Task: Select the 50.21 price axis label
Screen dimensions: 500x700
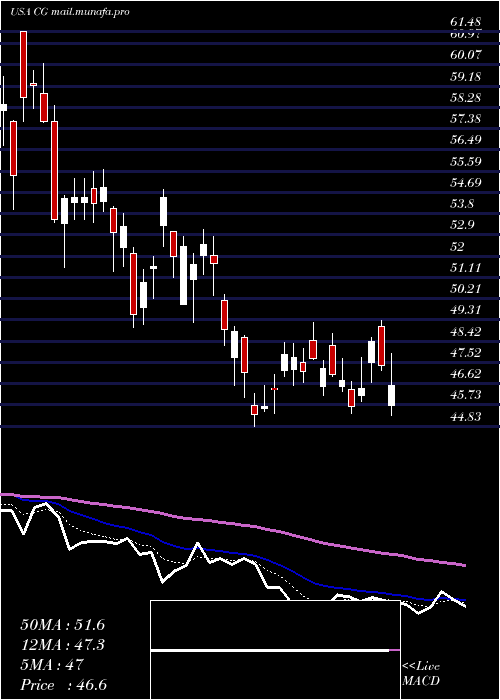Action: (x=466, y=289)
